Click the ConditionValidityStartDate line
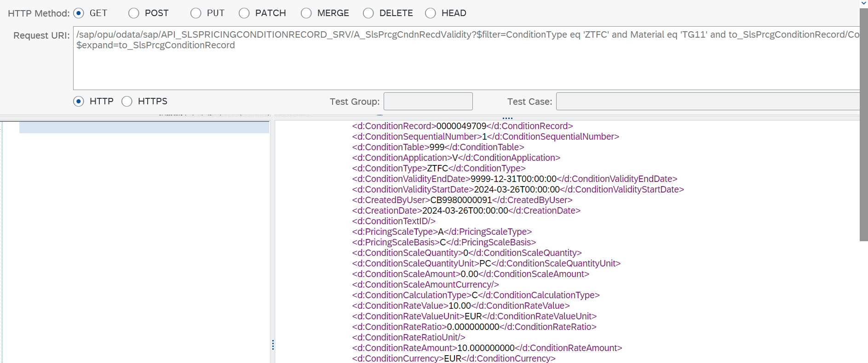 pyautogui.click(x=518, y=189)
